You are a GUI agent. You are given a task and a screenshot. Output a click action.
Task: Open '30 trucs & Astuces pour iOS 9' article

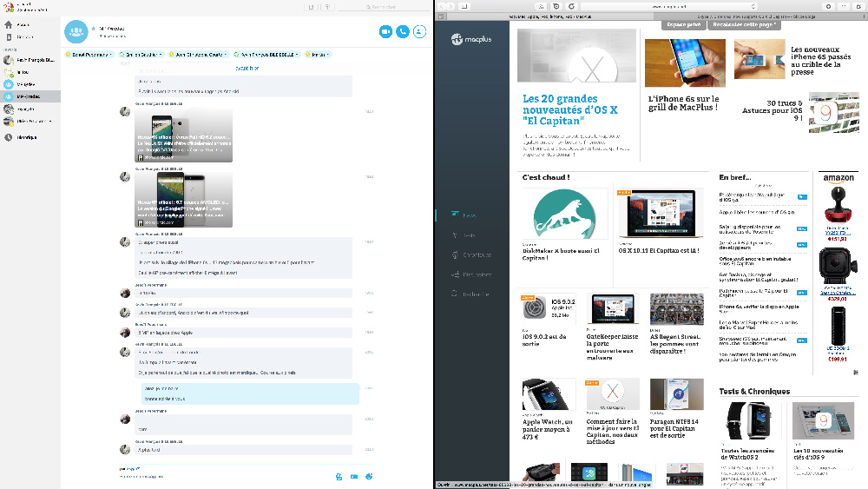[x=773, y=110]
